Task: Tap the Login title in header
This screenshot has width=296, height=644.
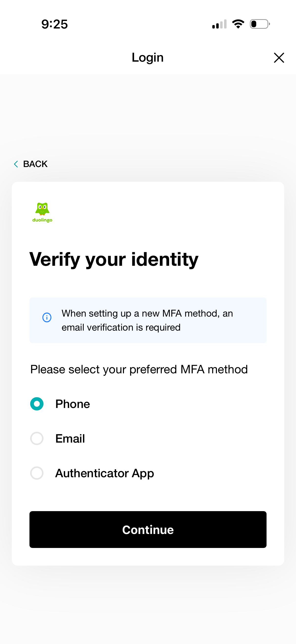Action: pos(148,57)
